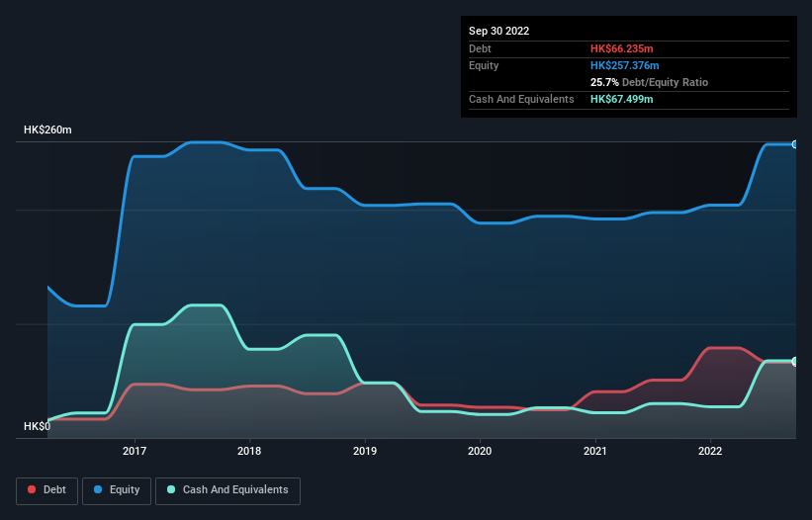The image size is (812, 520).
Task: Click the 2021 x-axis label
Action: click(595, 451)
